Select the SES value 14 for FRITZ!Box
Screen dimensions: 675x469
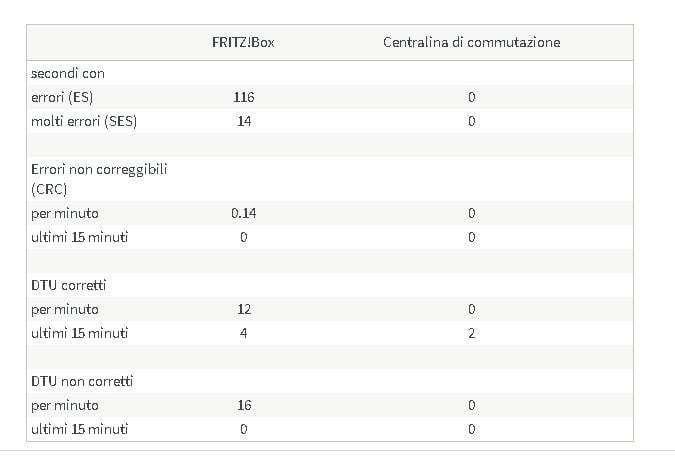click(244, 121)
